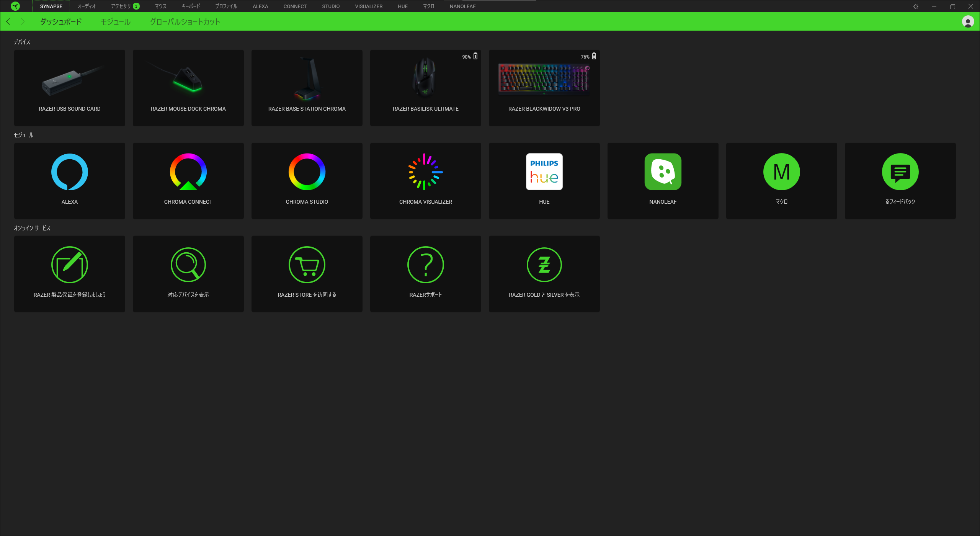Select the モジュール sub-tab

(x=116, y=22)
